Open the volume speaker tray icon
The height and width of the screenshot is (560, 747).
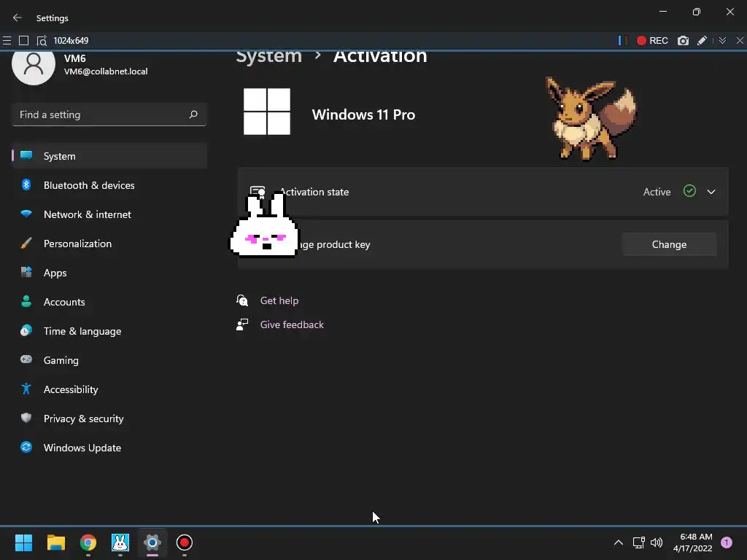(x=657, y=542)
